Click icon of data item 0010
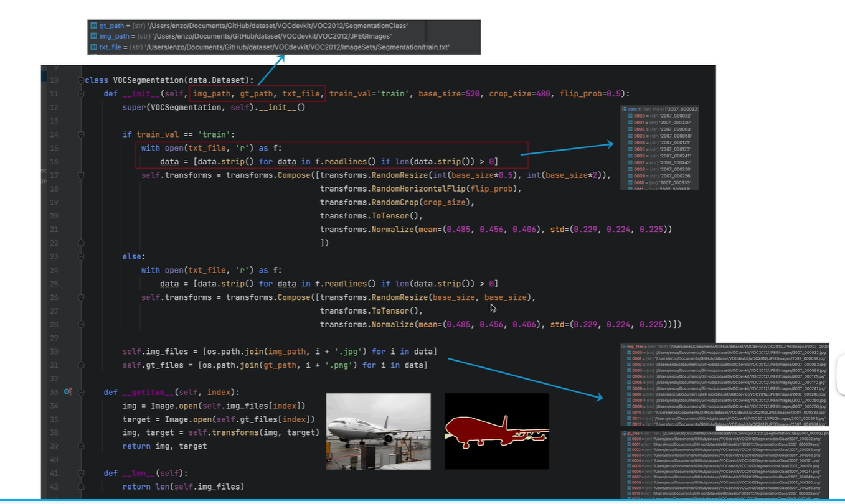The image size is (845, 504). point(630,182)
